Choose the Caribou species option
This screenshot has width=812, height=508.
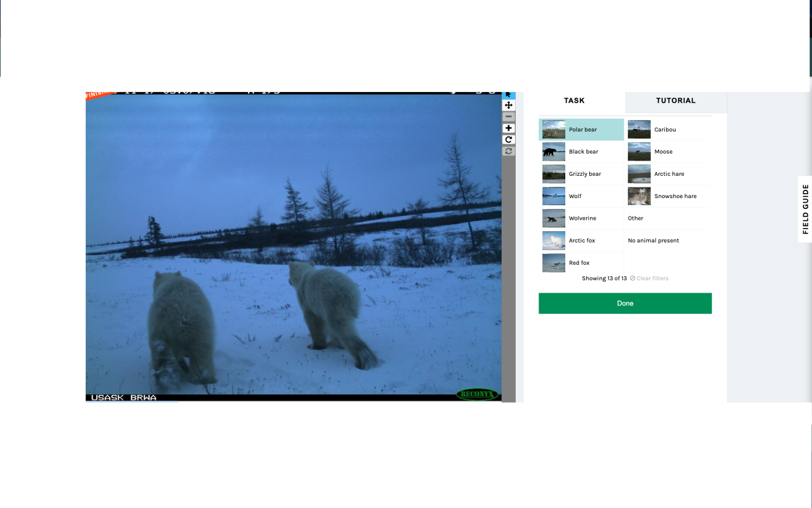[x=668, y=130]
